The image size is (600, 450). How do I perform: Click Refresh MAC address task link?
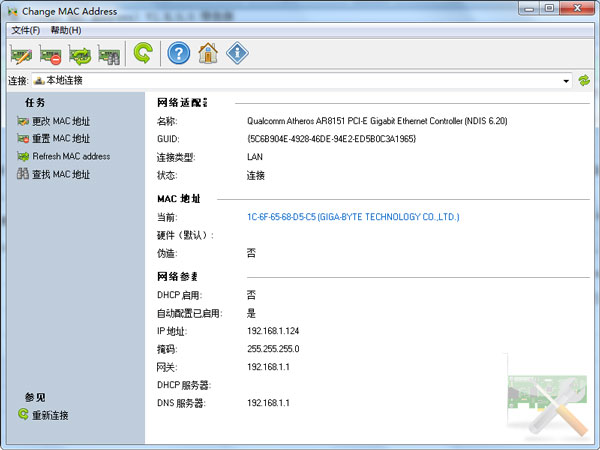click(71, 156)
